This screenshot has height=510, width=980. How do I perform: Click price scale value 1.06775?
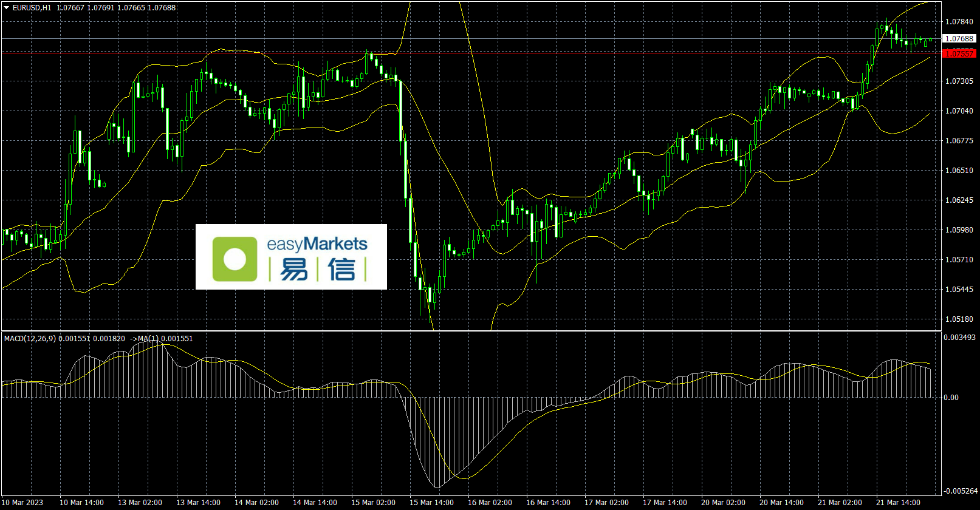pyautogui.click(x=959, y=141)
